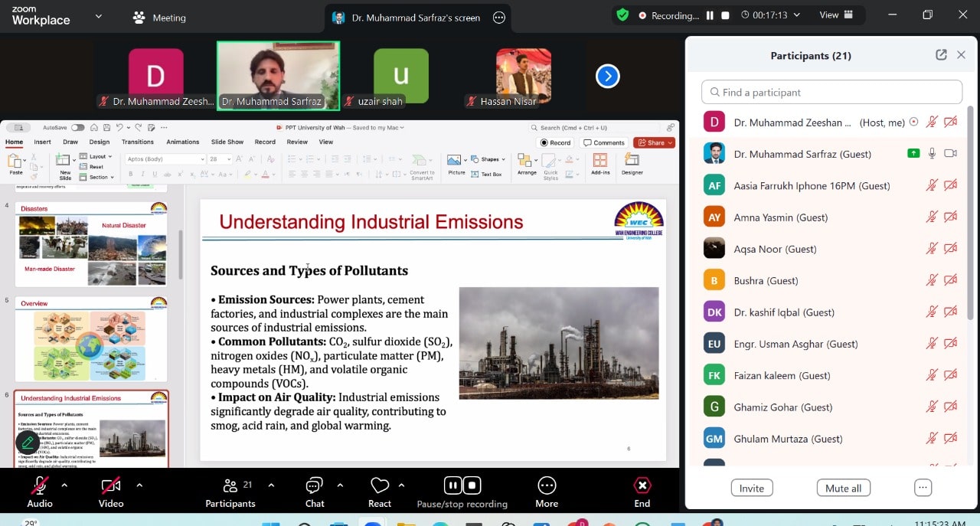Click the Share button in PowerPoint
Image resolution: width=980 pixels, height=526 pixels.
(x=653, y=142)
